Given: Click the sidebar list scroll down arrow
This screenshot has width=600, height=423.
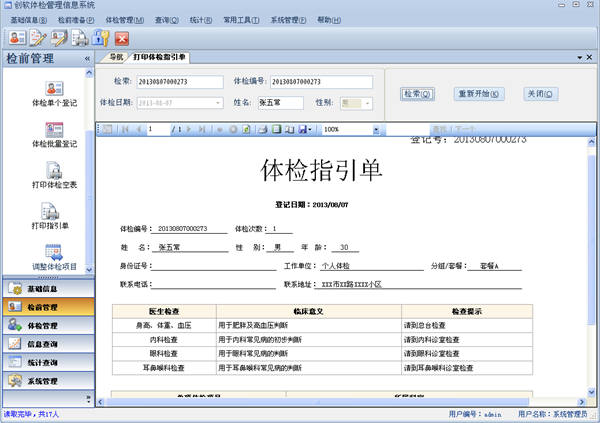Looking at the screenshot, I should pyautogui.click(x=89, y=269).
